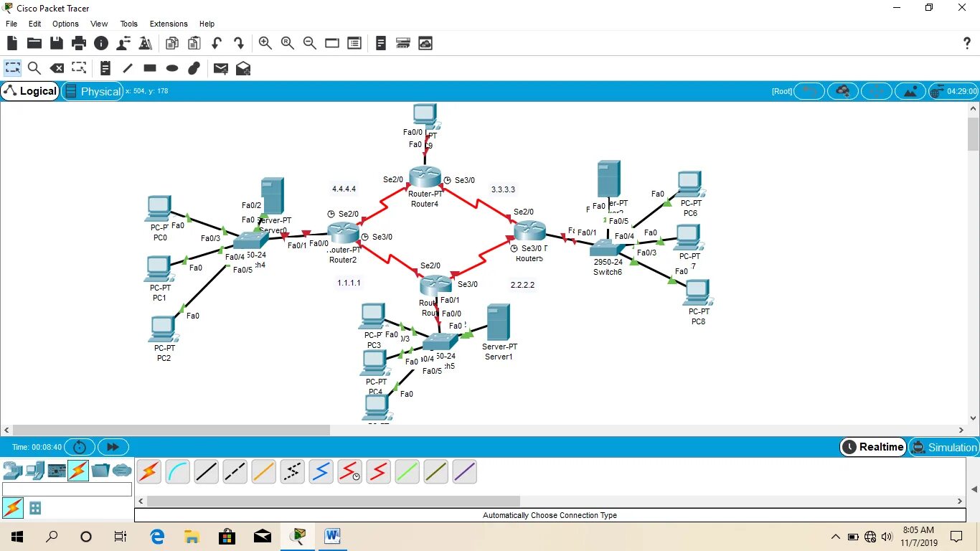980x551 pixels.
Task: Create a new file with New icon
Action: point(12,43)
